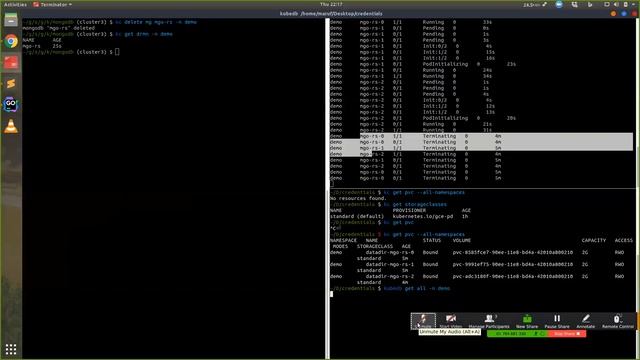Click the 'datadir-mgo-rs-0' PVC name

click(389, 252)
